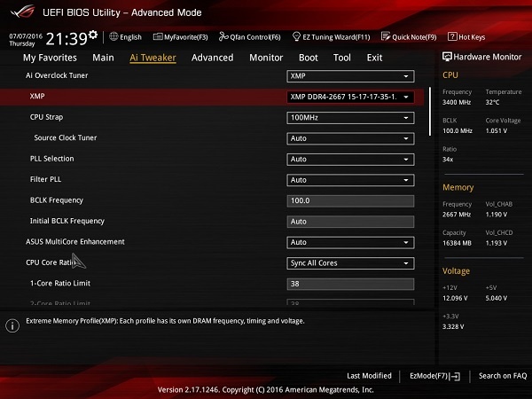The height and width of the screenshot is (399, 532).
Task: Open the My Favorites tab
Action: pos(50,58)
